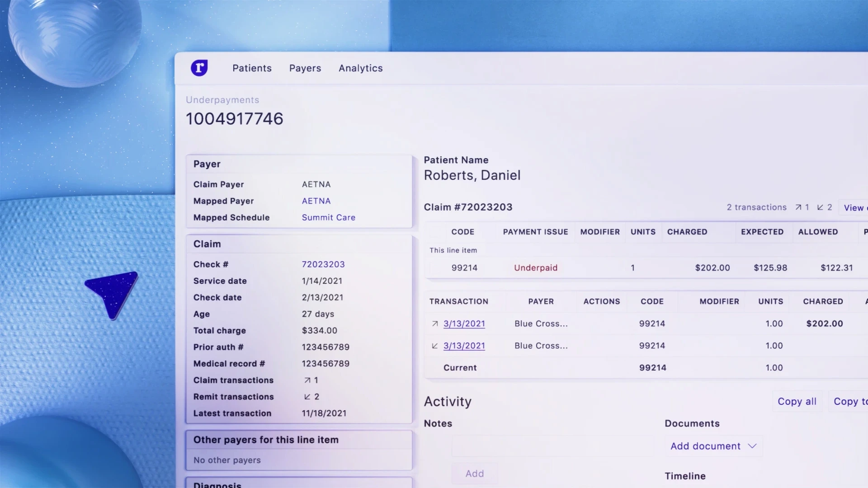The image size is (868, 488).
Task: Open check number 72023203 link
Action: 323,264
